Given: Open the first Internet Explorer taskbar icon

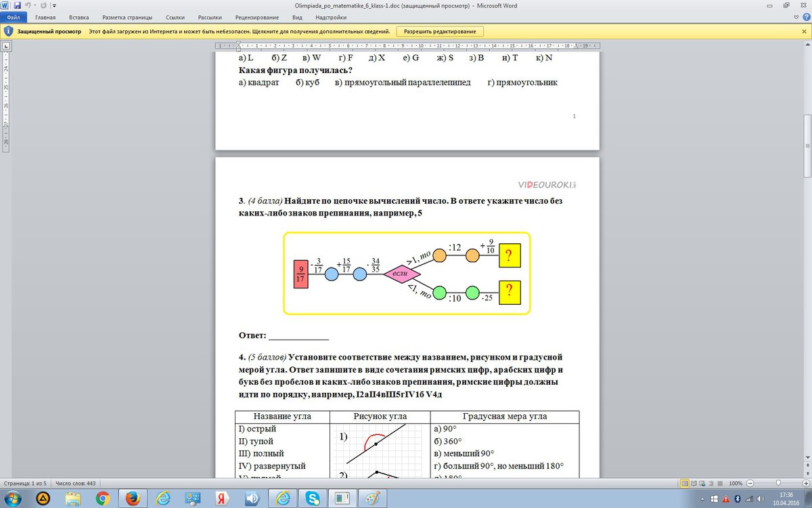Looking at the screenshot, I should (163, 499).
